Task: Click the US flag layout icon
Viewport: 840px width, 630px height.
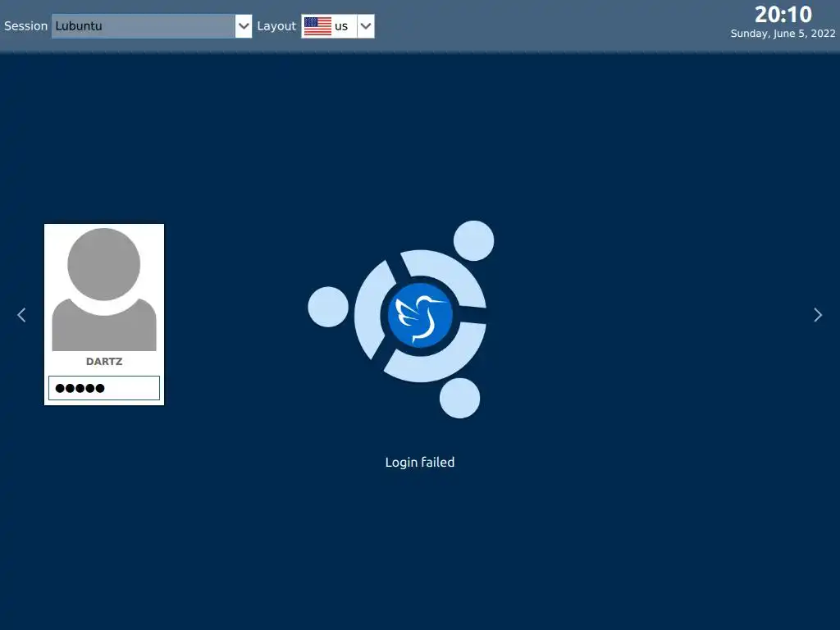Action: coord(317,25)
